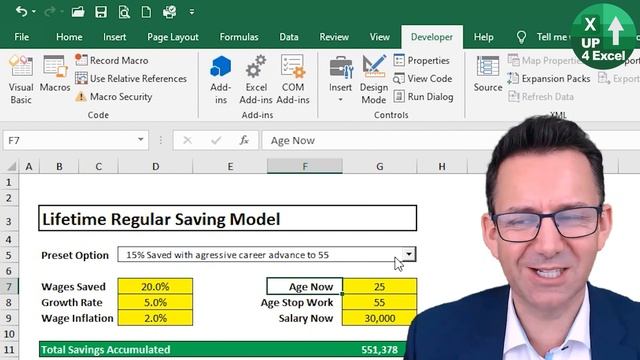Select the Age Now value 25
The image size is (640, 360).
380,287
